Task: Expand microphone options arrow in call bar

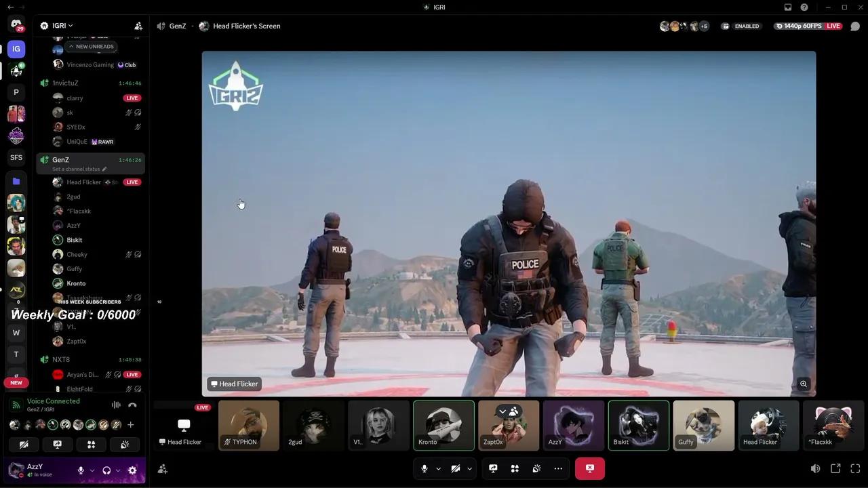Action: pos(438,468)
